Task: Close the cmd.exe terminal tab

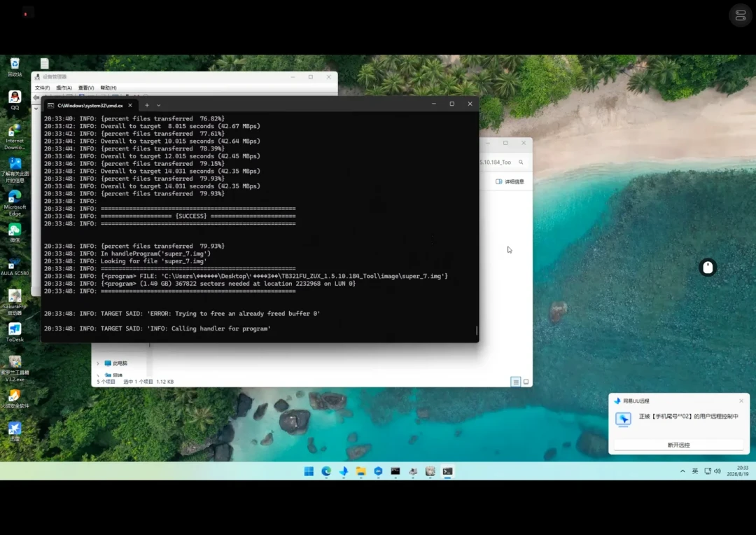Action: pyautogui.click(x=130, y=105)
